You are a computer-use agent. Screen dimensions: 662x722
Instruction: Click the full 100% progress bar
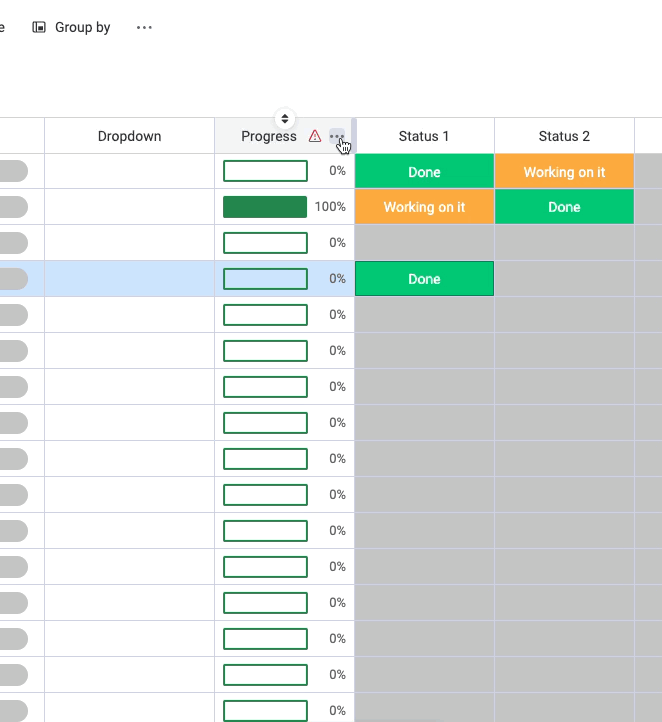[265, 207]
